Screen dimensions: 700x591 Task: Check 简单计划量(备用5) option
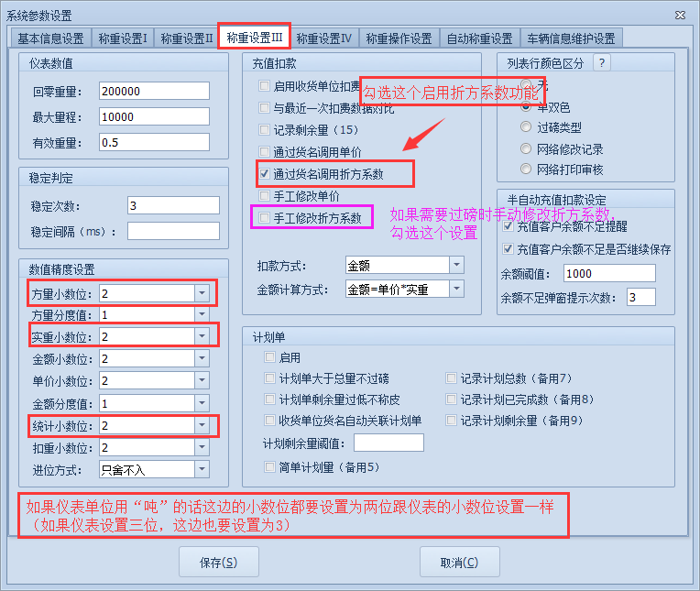[269, 467]
